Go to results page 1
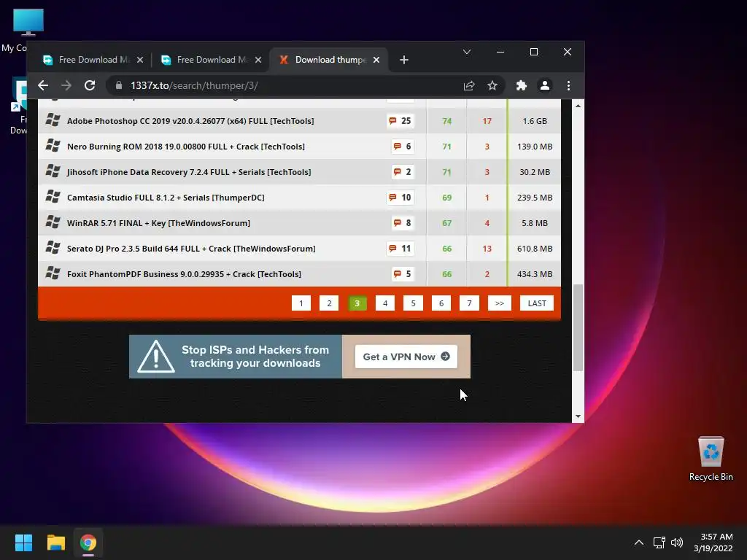The image size is (747, 560). 301,303
